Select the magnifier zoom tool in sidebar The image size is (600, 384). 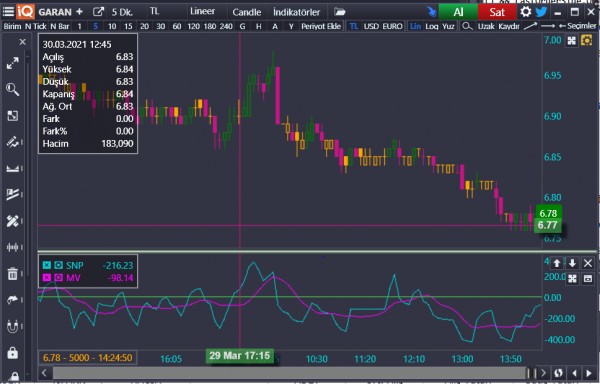[12, 89]
